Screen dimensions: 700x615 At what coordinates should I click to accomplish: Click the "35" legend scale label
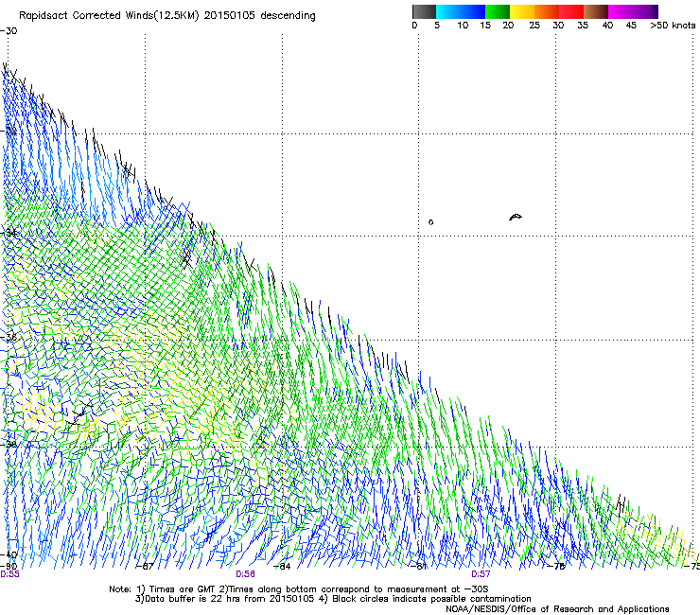(583, 26)
